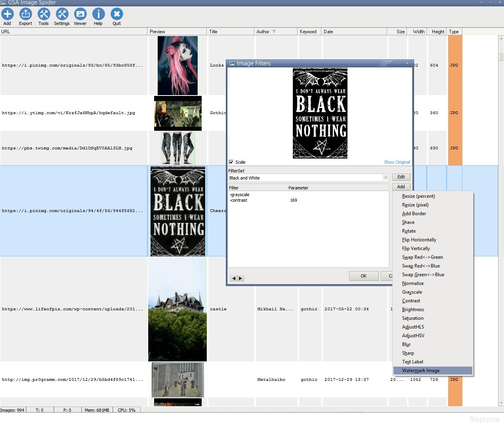Choose Grayscale in the filter menu

click(412, 292)
